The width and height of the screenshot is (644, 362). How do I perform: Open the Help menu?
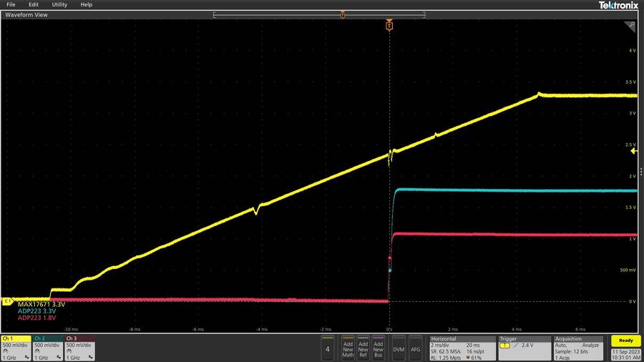(86, 4)
